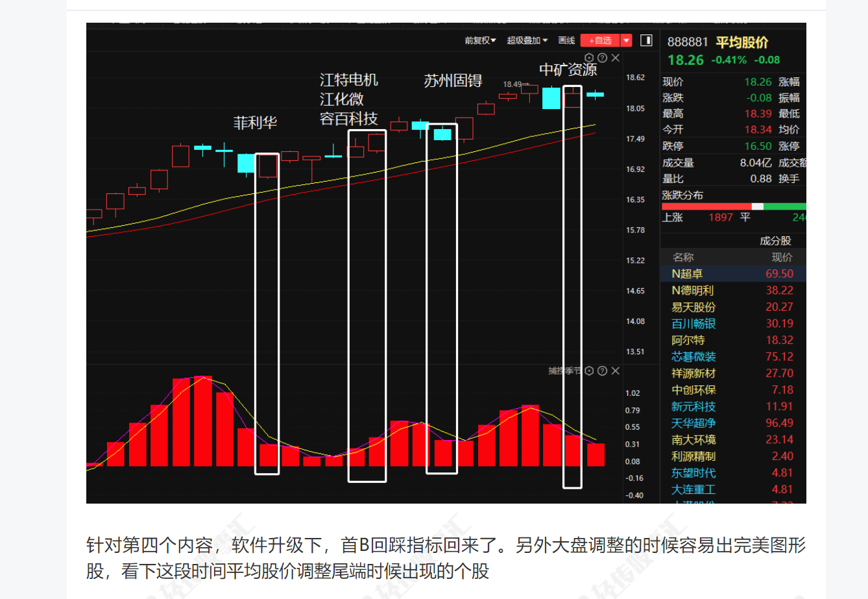Viewport: 868px width, 599px height.
Task: Open 祥源新材 stock row
Action: click(x=733, y=373)
